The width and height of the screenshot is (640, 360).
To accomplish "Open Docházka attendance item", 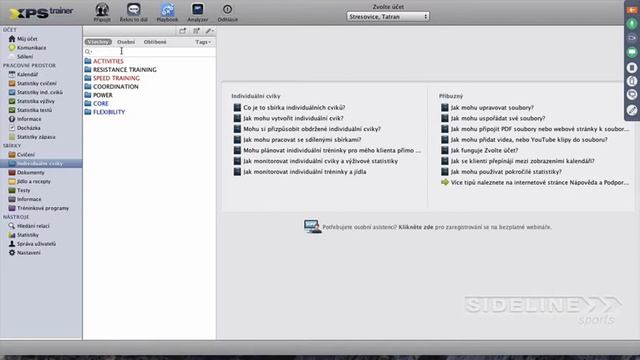I will coord(24,128).
